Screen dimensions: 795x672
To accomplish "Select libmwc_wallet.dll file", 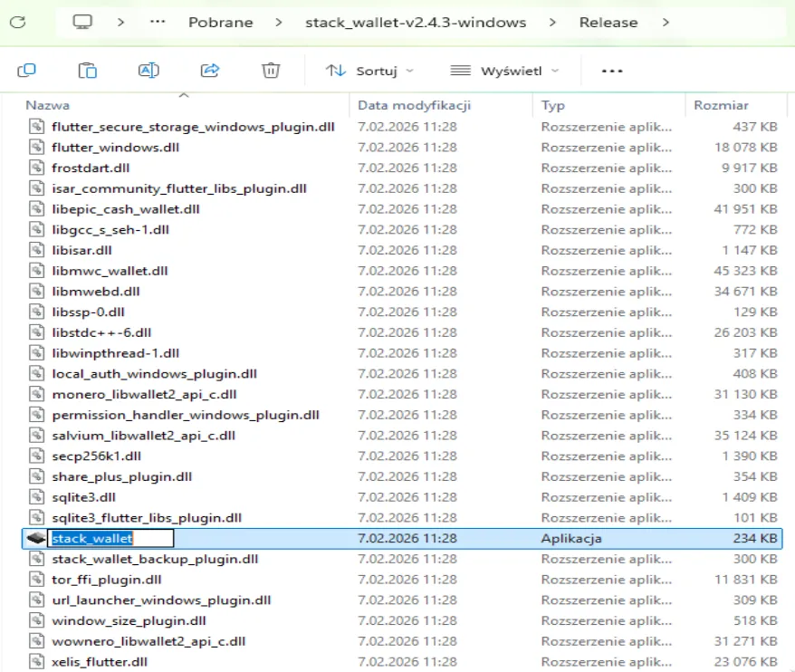I will [110, 271].
